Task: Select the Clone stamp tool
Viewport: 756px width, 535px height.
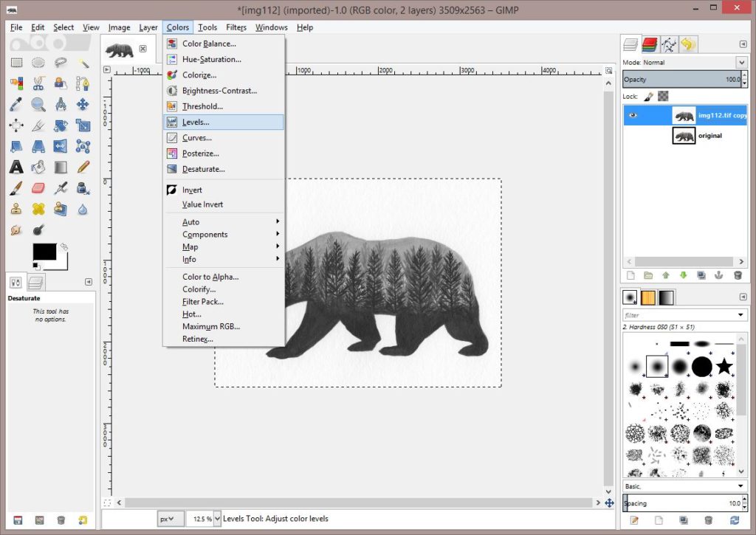Action: 16,209
